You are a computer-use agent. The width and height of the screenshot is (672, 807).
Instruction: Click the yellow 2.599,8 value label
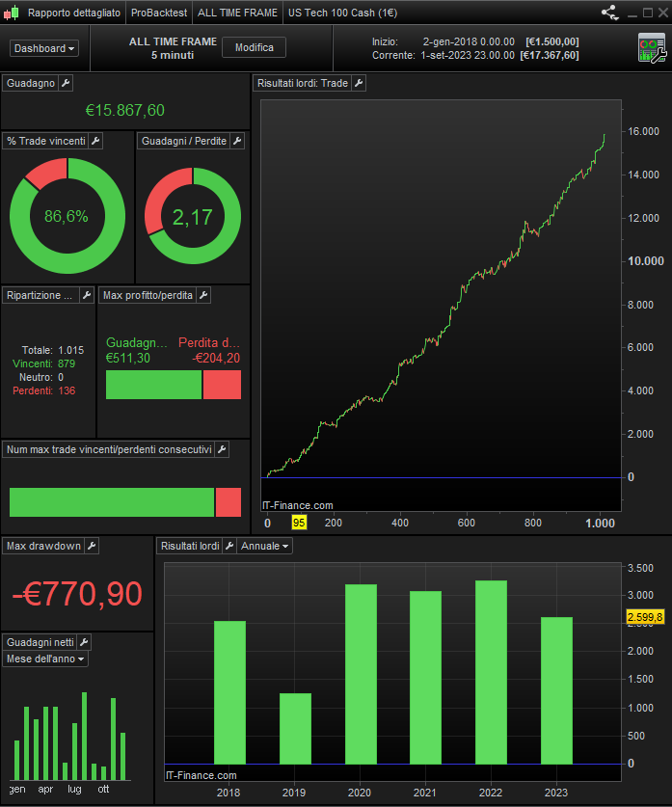pyautogui.click(x=645, y=616)
